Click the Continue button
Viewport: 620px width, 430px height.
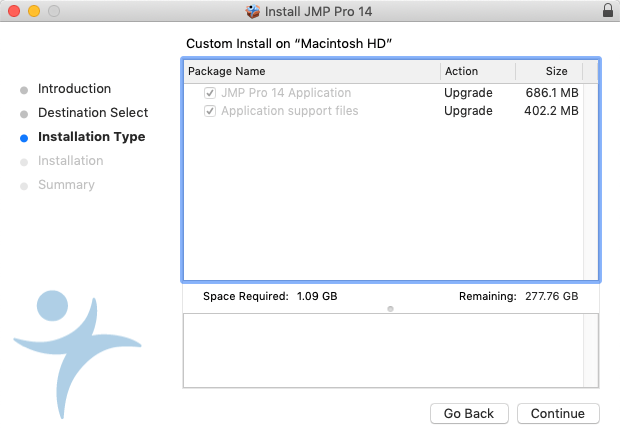click(558, 413)
